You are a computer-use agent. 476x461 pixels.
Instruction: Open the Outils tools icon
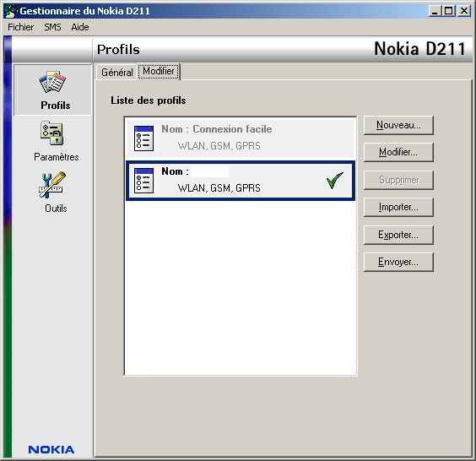pos(52,185)
